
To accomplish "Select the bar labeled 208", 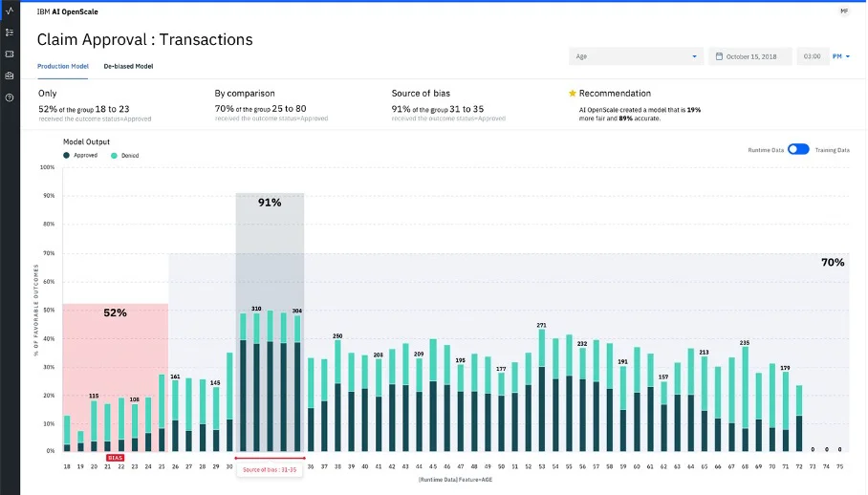I will coord(379,405).
